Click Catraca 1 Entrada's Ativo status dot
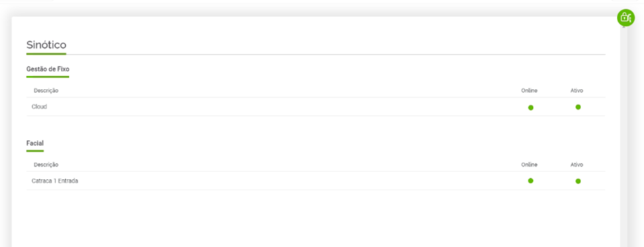Image resolution: width=644 pixels, height=247 pixels. tap(578, 181)
